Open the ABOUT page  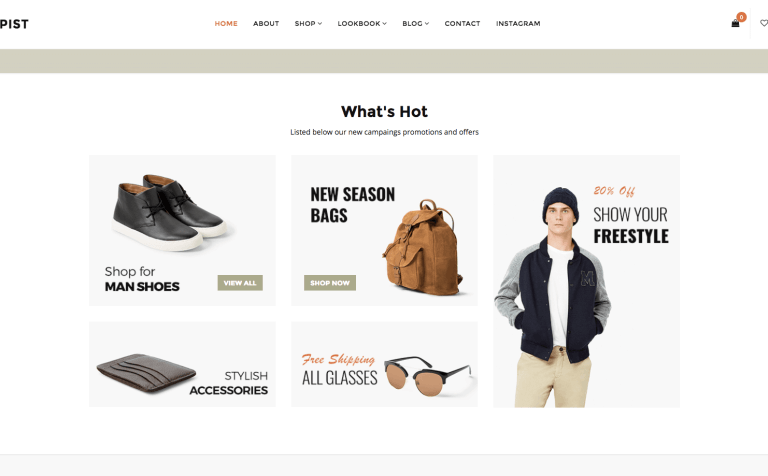point(266,24)
